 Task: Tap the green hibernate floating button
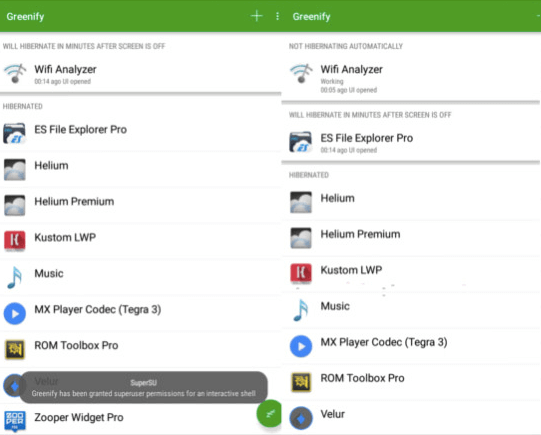(269, 413)
